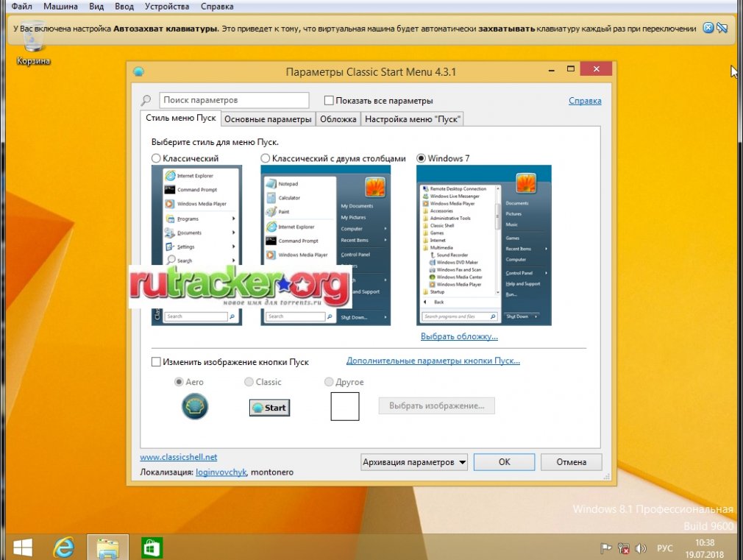Click the Windows 8.1 Профессиональная desktop watermark text
The image size is (743, 560).
(653, 509)
